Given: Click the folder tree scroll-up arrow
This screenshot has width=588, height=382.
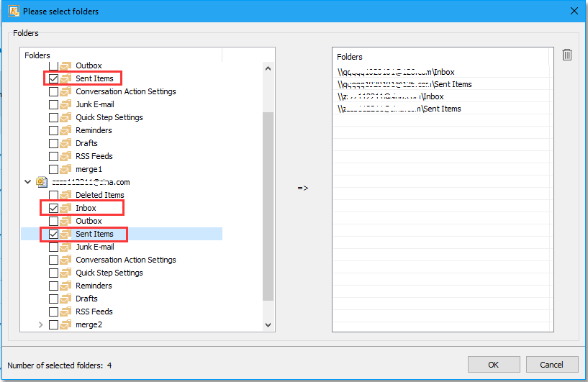Looking at the screenshot, I should [268, 68].
